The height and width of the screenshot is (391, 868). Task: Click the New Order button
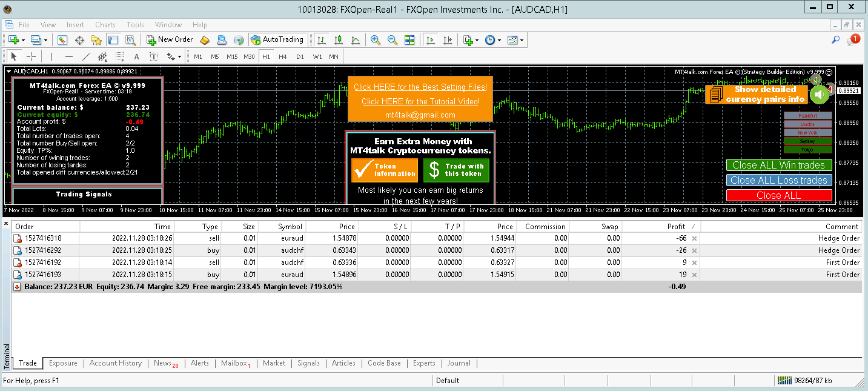point(170,40)
